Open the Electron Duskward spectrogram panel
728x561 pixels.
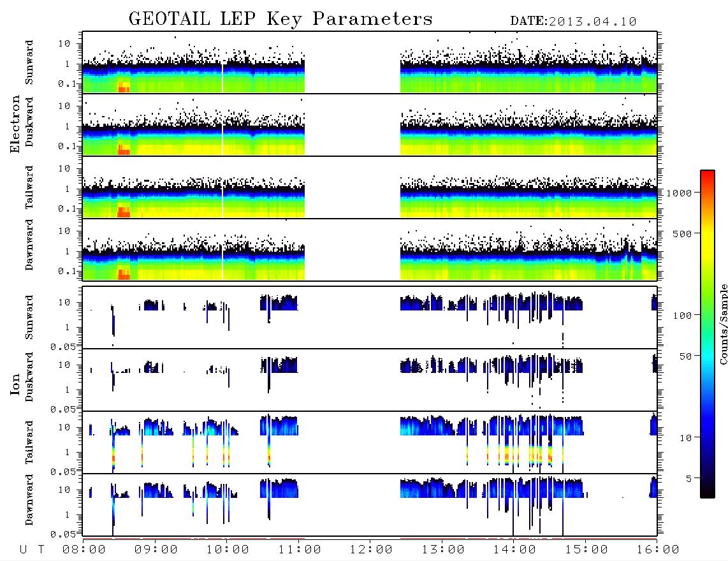[370, 124]
